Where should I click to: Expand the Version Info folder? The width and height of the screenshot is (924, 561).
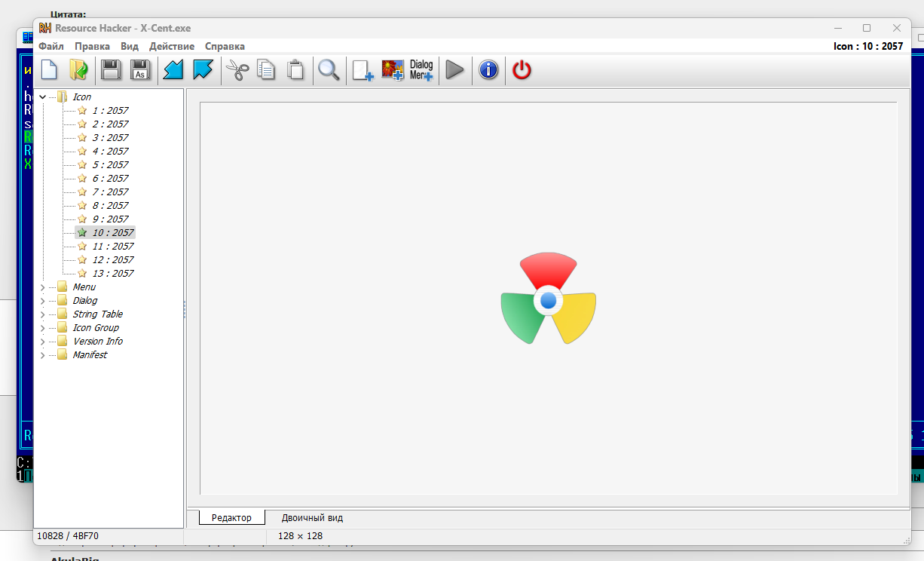click(42, 341)
